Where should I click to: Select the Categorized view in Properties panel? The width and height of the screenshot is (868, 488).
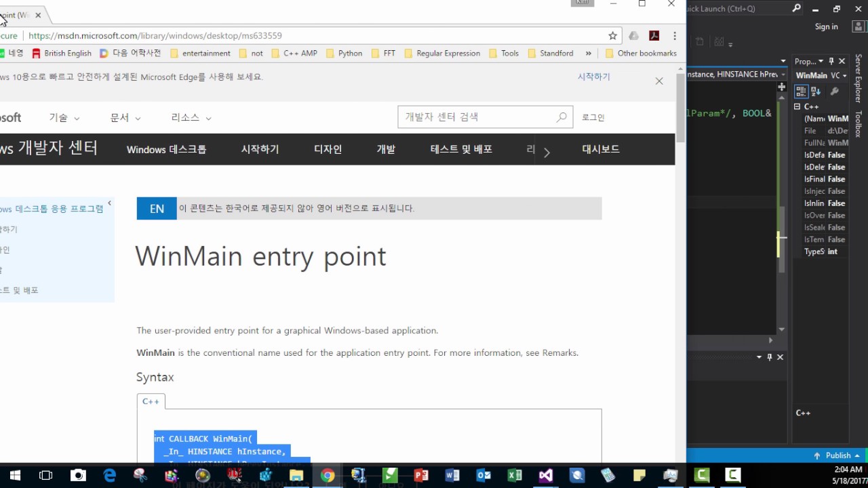[x=801, y=91]
